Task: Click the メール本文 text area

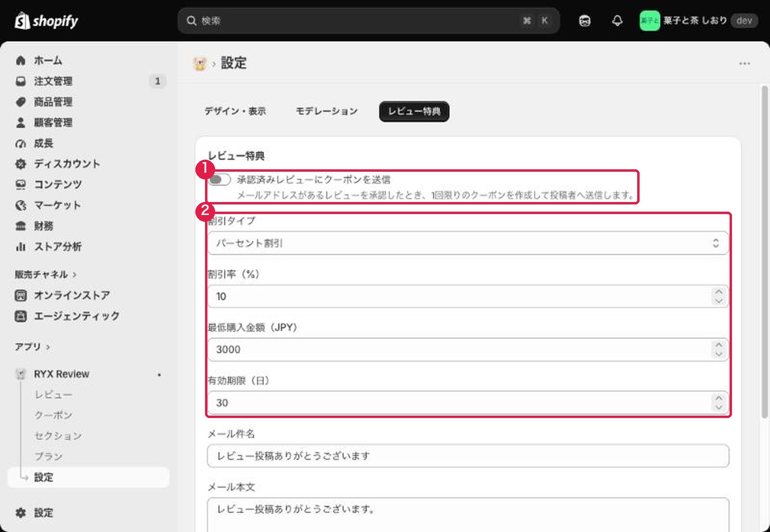Action: click(468, 515)
